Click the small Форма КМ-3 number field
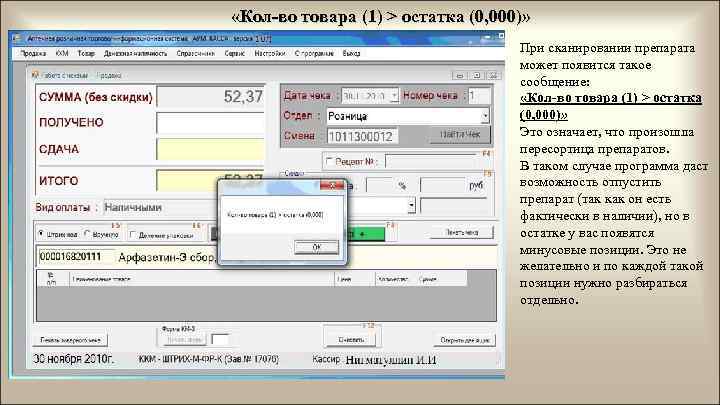The width and height of the screenshot is (720, 405). tap(220, 340)
